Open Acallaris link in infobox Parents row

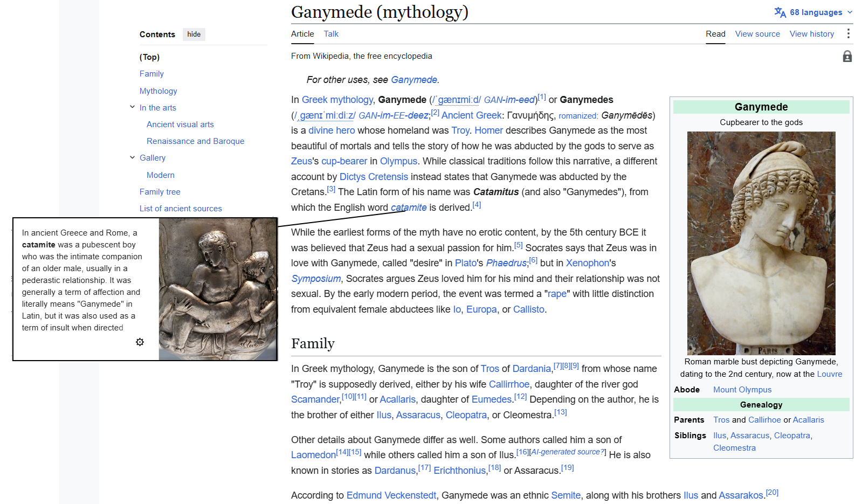808,420
